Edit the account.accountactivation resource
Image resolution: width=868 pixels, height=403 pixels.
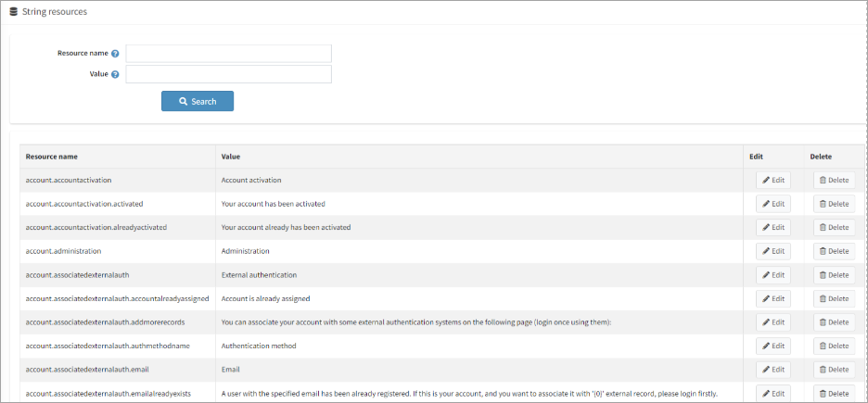(x=773, y=180)
